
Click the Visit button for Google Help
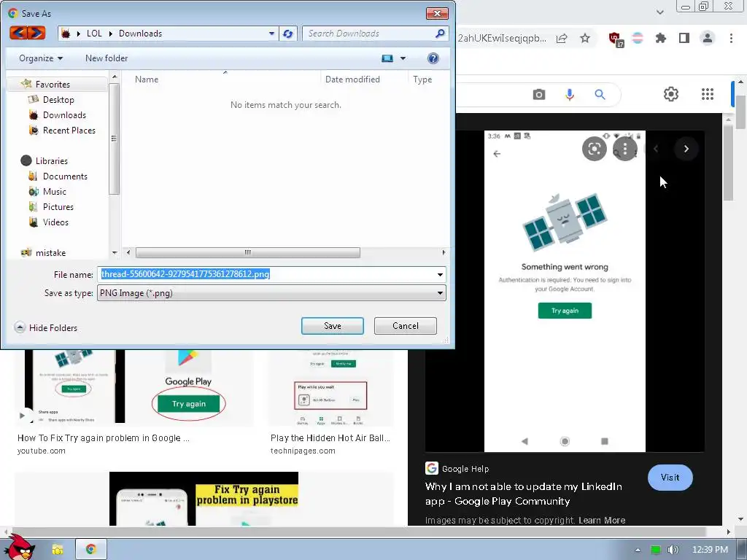[670, 477]
